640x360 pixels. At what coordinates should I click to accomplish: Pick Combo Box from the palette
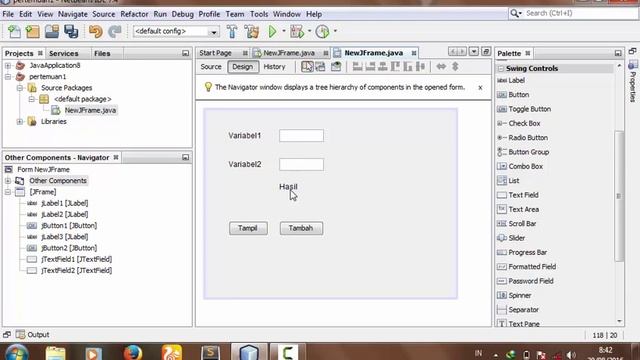coord(525,167)
